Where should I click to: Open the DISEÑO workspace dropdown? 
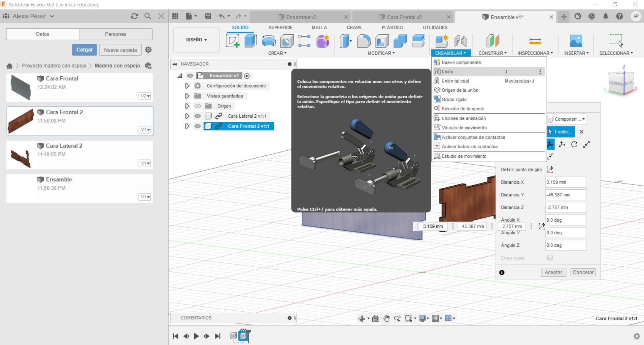pos(196,40)
